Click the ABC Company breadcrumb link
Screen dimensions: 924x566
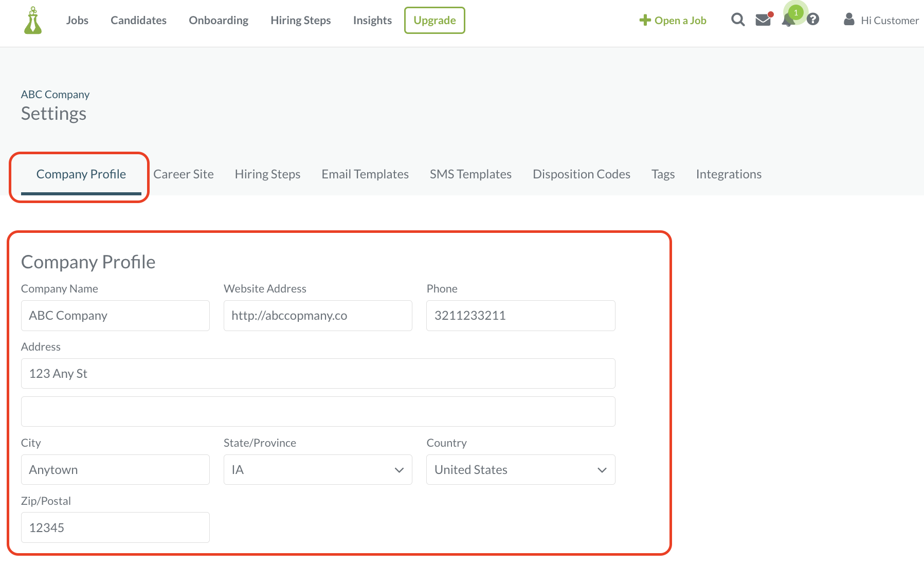tap(55, 95)
